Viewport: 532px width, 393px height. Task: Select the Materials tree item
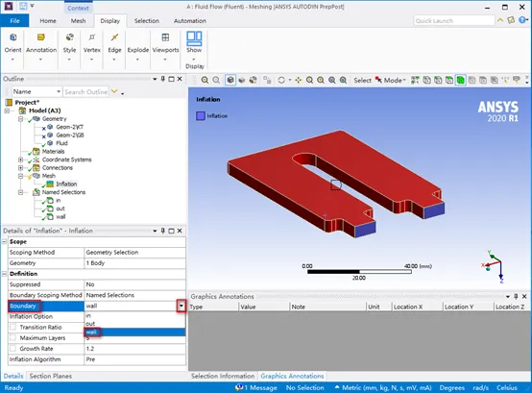click(x=53, y=152)
